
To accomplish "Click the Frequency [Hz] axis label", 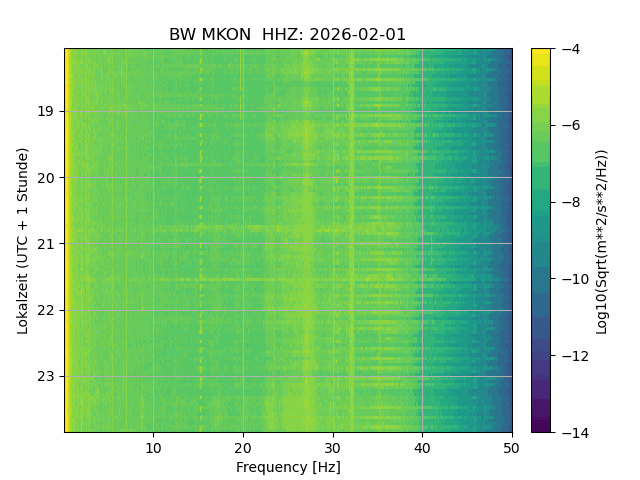I will [288, 467].
